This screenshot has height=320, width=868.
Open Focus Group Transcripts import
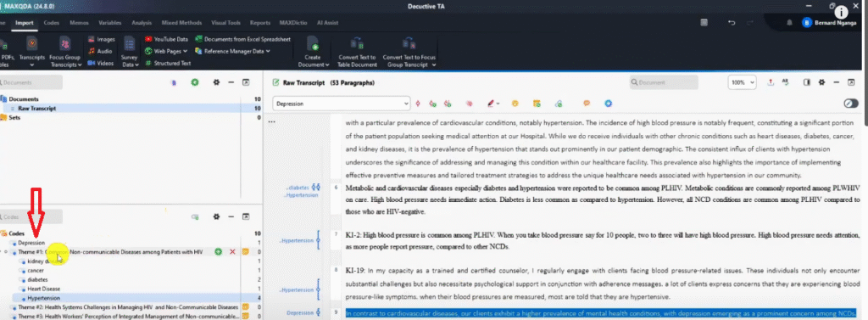[64, 51]
